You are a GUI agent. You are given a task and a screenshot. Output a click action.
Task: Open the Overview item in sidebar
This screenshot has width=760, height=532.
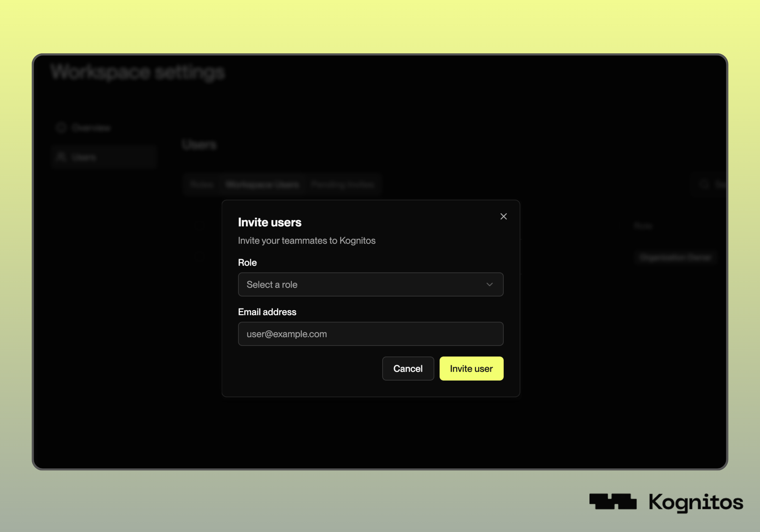coord(91,128)
